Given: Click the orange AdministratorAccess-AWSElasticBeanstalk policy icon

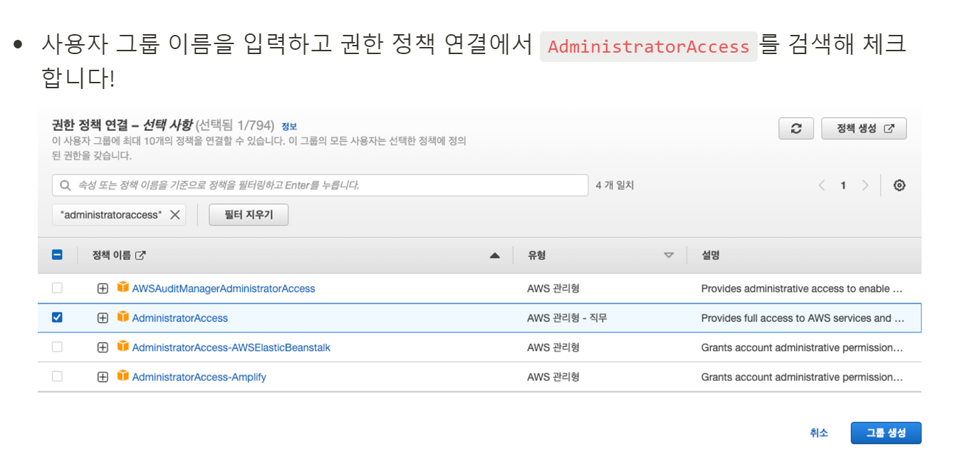Looking at the screenshot, I should coord(123,347).
